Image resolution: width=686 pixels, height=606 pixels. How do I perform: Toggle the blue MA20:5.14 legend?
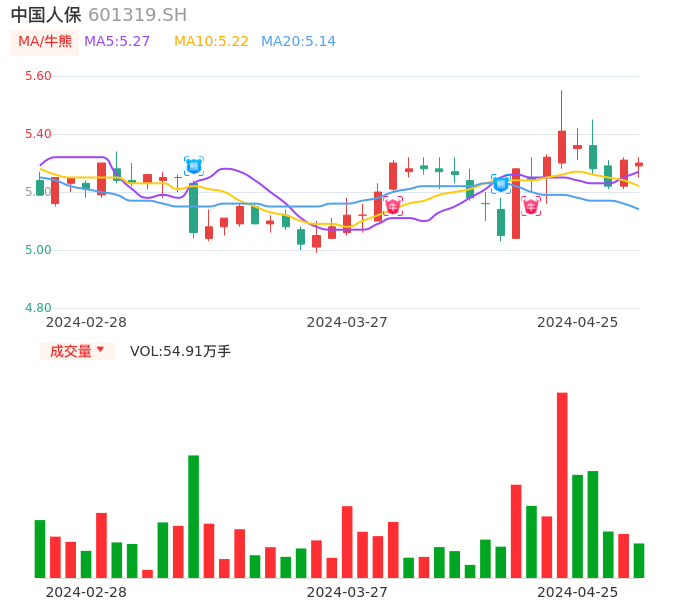tap(298, 42)
